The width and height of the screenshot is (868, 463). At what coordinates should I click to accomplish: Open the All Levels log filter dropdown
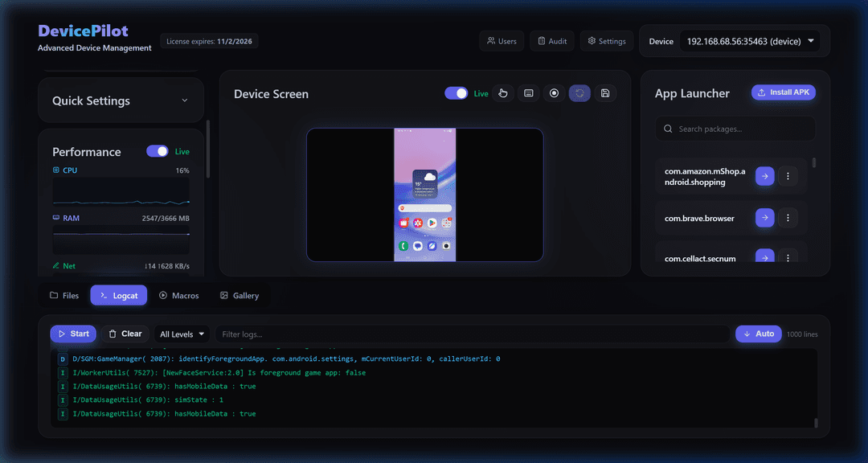click(x=182, y=334)
